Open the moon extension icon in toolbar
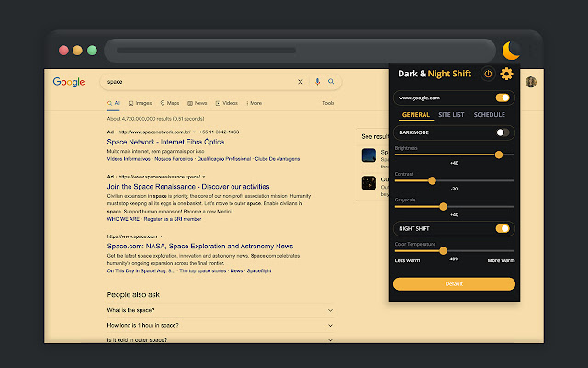This screenshot has width=588, height=368. pyautogui.click(x=511, y=51)
